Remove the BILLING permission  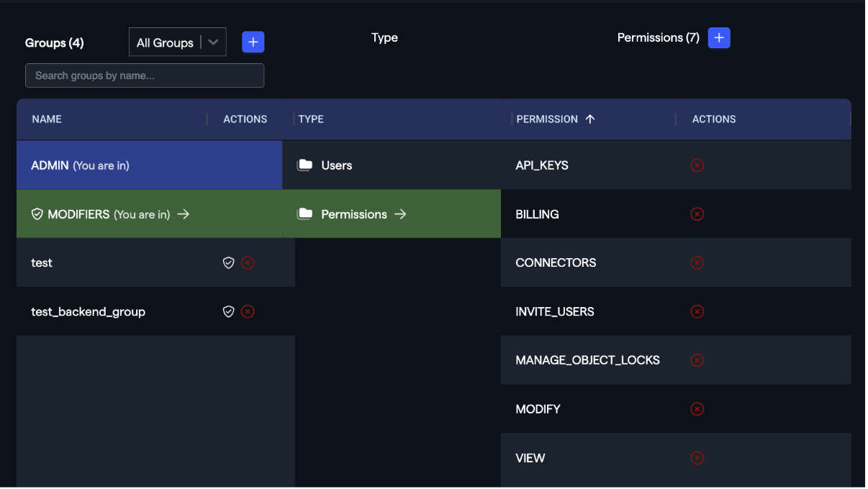point(697,214)
